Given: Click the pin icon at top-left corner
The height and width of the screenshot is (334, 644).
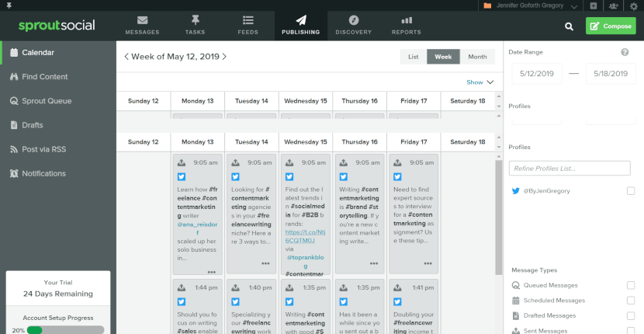Looking at the screenshot, I should [9, 5].
